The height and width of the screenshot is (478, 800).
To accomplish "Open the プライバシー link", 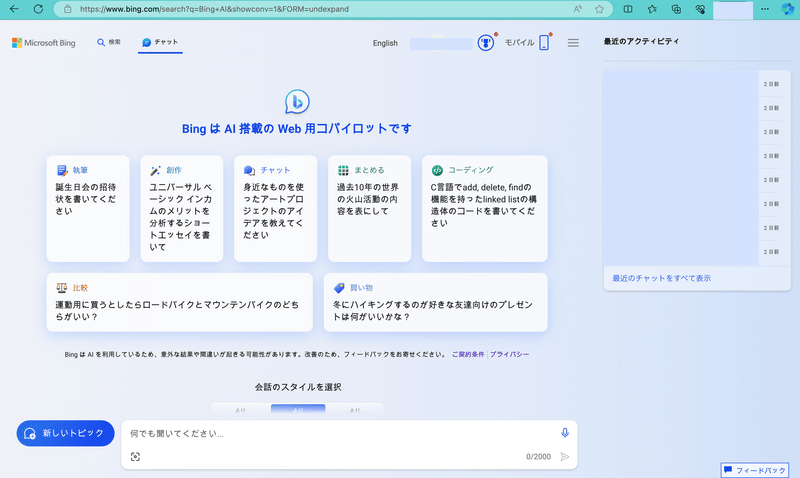I will pos(509,354).
